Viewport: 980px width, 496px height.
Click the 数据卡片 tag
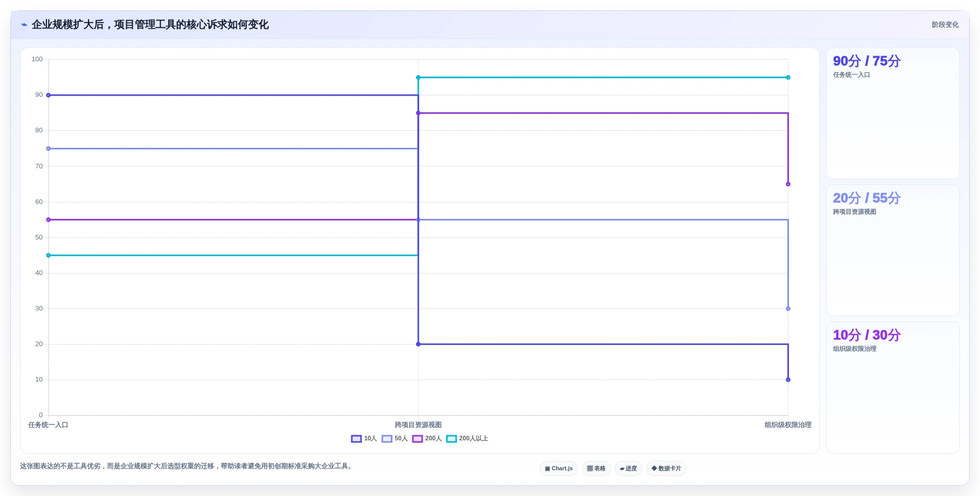tap(666, 469)
